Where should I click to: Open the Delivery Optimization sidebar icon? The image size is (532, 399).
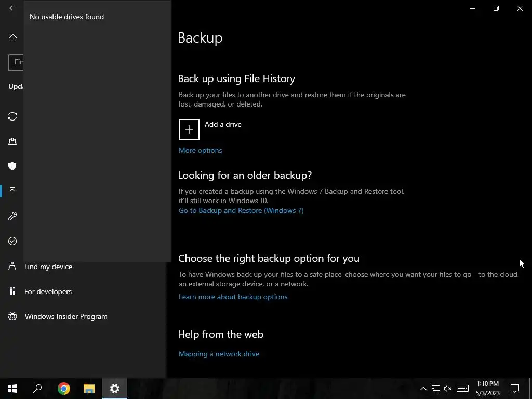click(12, 141)
